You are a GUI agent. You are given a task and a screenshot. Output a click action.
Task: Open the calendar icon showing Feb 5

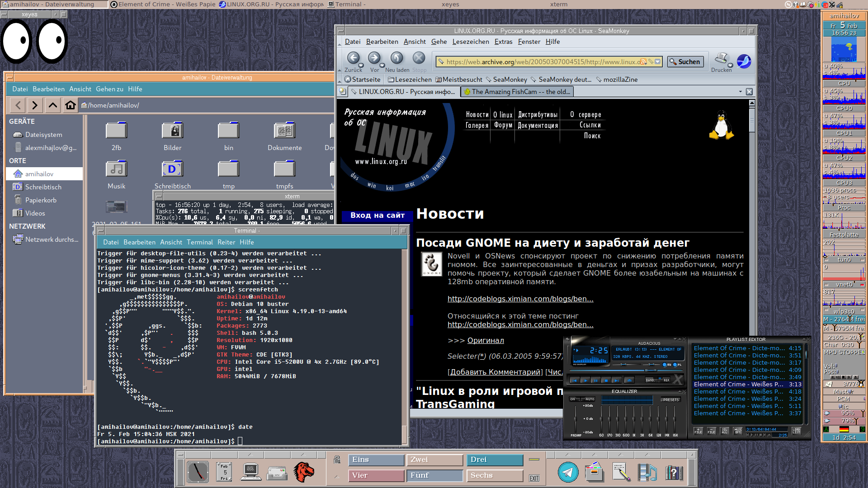click(224, 472)
